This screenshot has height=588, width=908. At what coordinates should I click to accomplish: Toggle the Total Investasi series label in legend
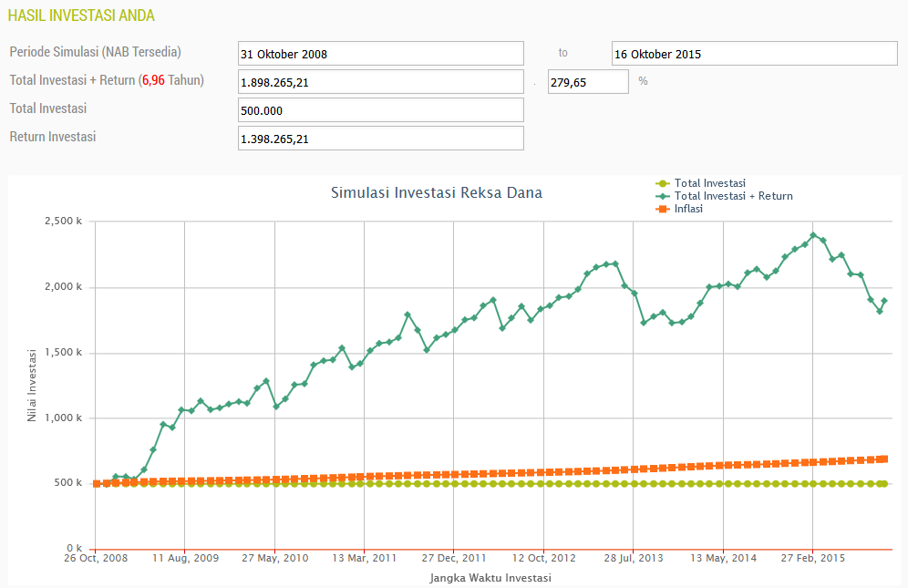coord(709,183)
